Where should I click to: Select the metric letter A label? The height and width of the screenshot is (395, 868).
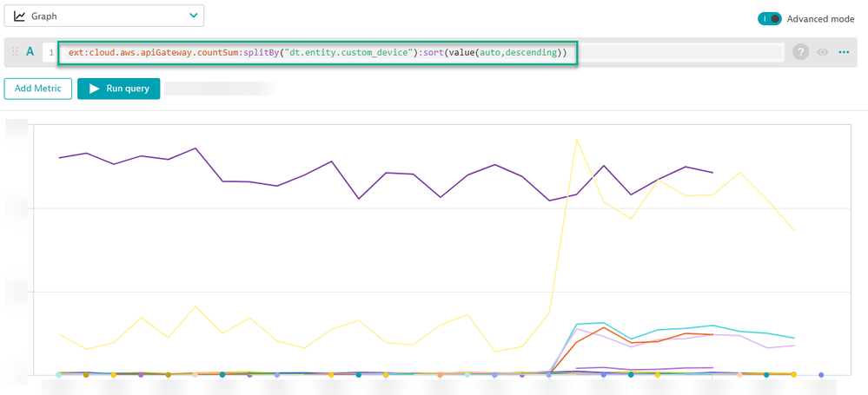pyautogui.click(x=30, y=52)
